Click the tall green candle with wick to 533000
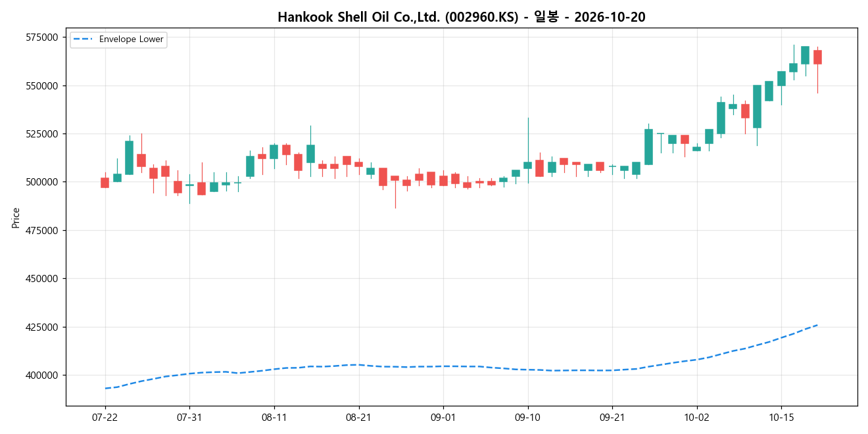868x434 pixels. 527,165
